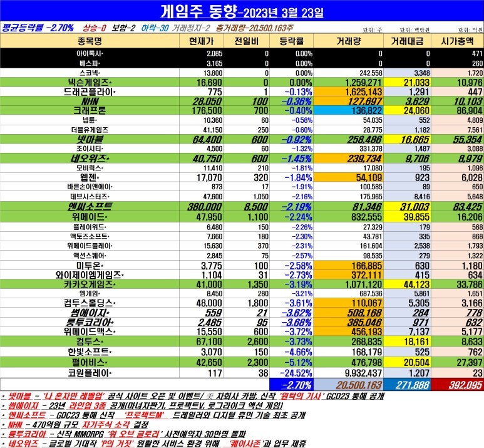Click the 룽투코리아 news note at bottom
The image size is (484, 448).
[x=123, y=434]
